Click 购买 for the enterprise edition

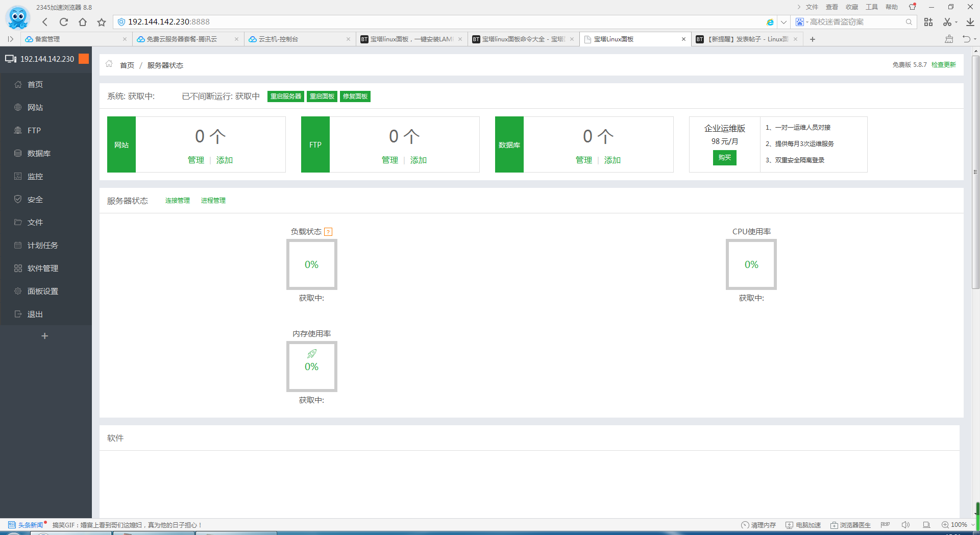pos(725,158)
